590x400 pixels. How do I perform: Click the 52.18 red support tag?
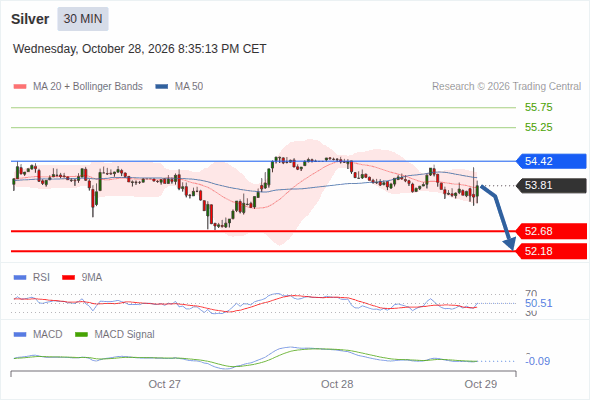(x=550, y=251)
